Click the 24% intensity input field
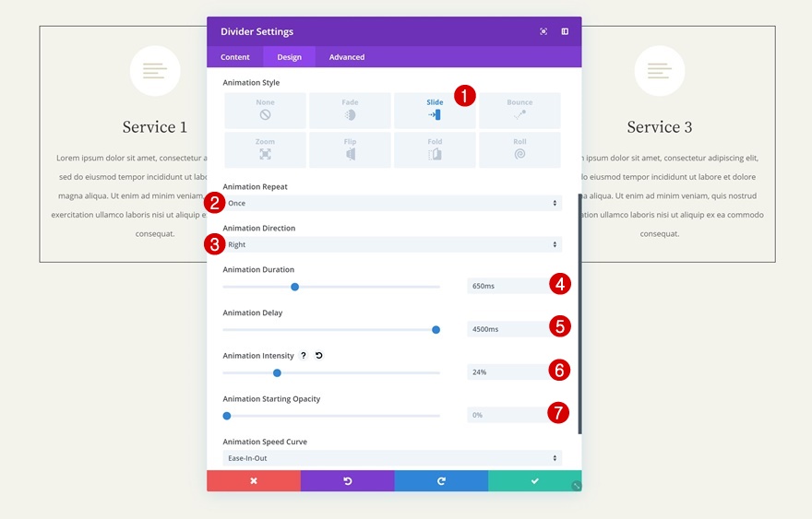Screen dimensions: 812x519 click(x=514, y=372)
